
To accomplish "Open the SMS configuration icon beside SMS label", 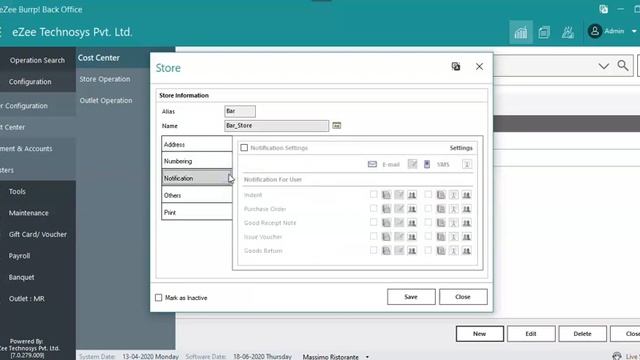I will pyautogui.click(x=467, y=164).
